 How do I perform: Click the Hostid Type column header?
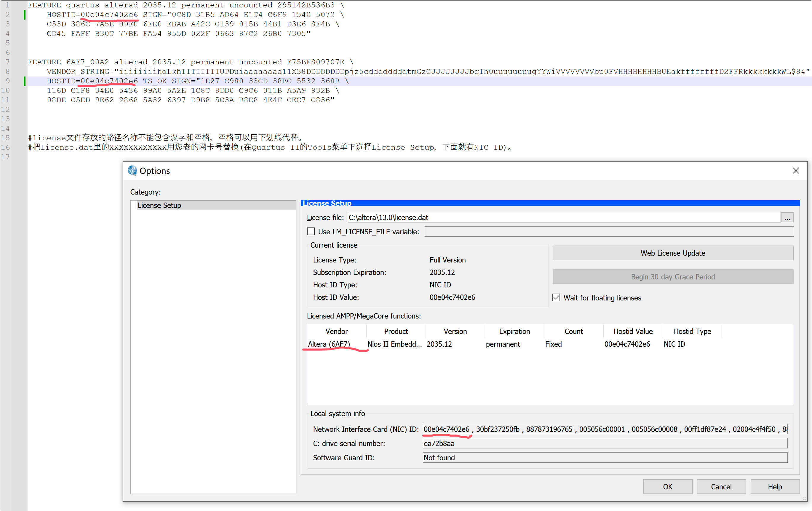click(692, 331)
